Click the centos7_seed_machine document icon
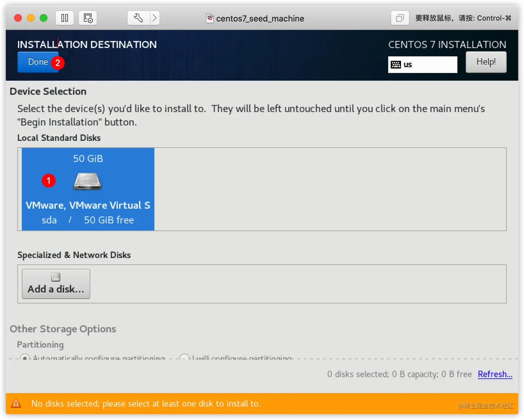Screen dimensions: 524x420 click(x=210, y=18)
